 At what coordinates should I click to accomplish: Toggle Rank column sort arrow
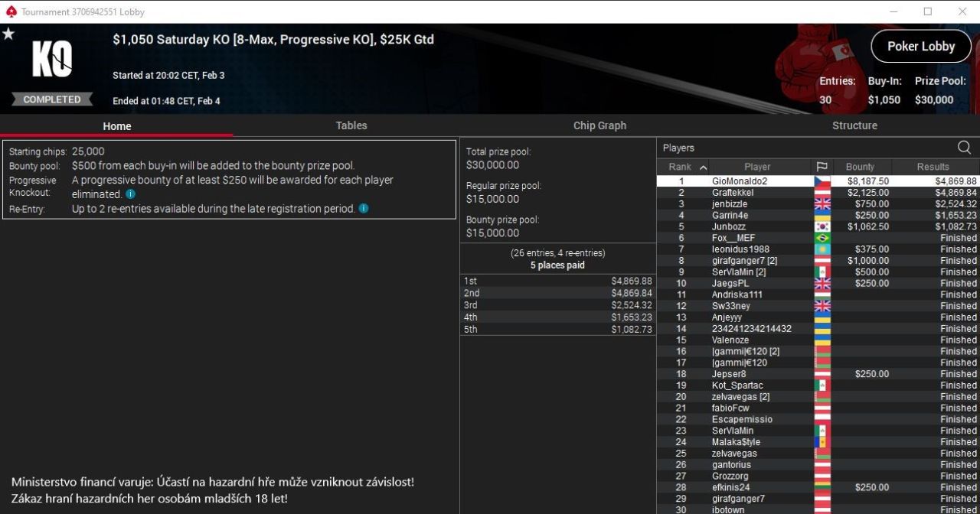point(704,167)
